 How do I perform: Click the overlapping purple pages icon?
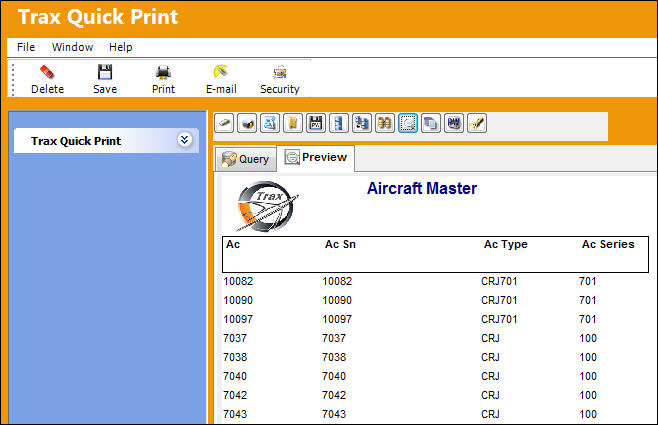coord(431,123)
